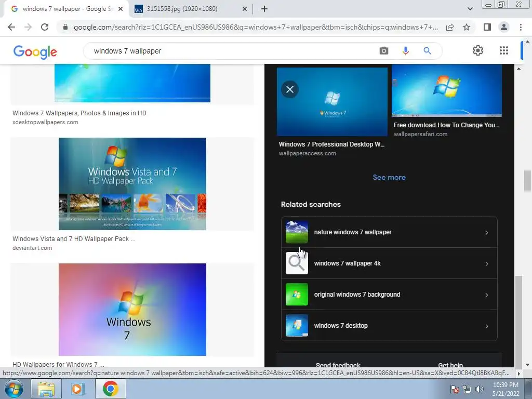
Task: Click the padlock site info icon
Action: [x=65, y=27]
